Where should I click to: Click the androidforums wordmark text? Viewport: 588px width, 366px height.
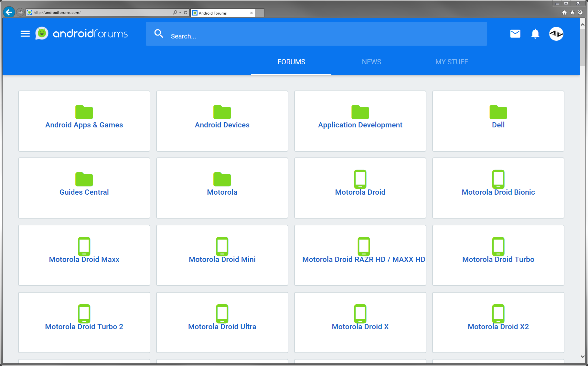pos(90,34)
